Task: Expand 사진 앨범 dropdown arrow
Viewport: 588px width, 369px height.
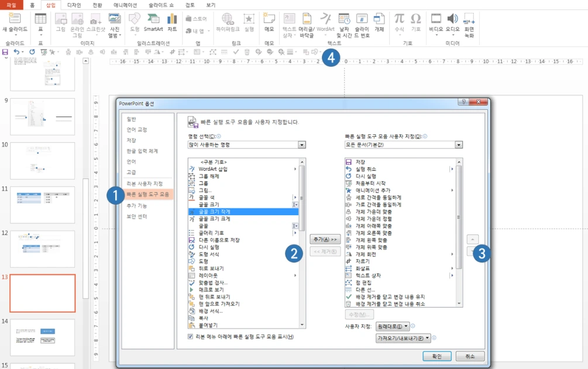Action: click(120, 35)
